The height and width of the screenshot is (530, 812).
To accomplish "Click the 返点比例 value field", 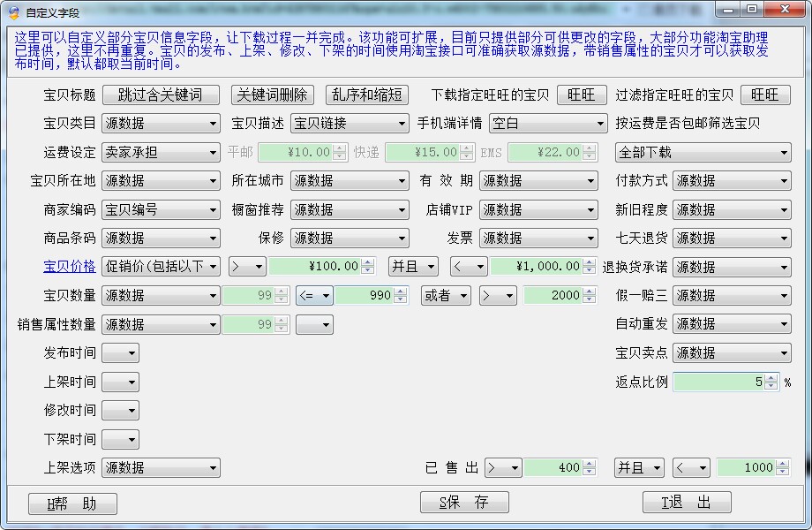I will (x=718, y=382).
